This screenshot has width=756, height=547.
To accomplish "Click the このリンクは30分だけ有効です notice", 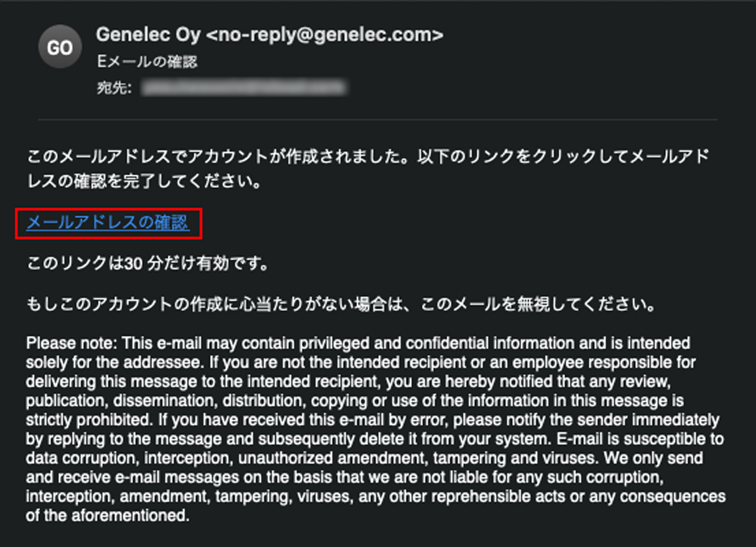I will click(148, 263).
